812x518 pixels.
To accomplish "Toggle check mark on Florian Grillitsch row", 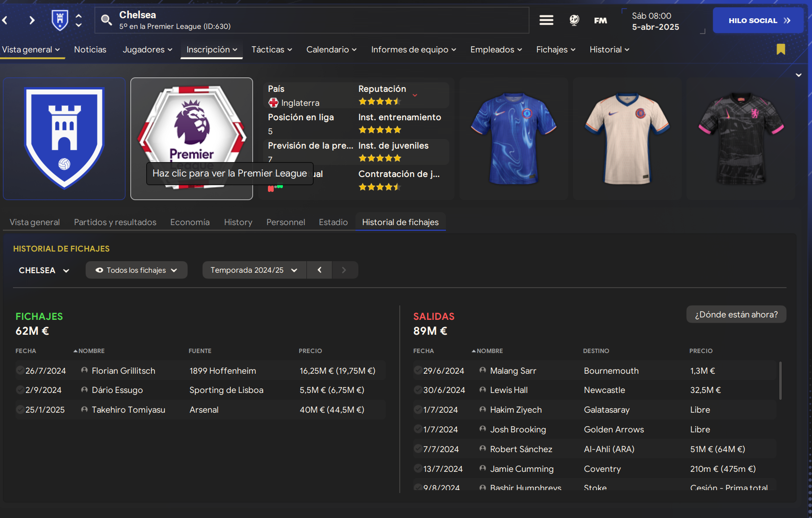I will pos(20,370).
